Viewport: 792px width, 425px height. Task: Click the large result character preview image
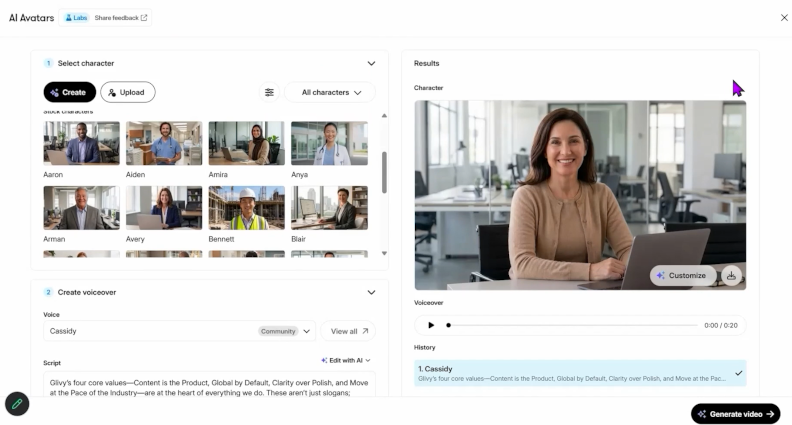click(x=580, y=195)
